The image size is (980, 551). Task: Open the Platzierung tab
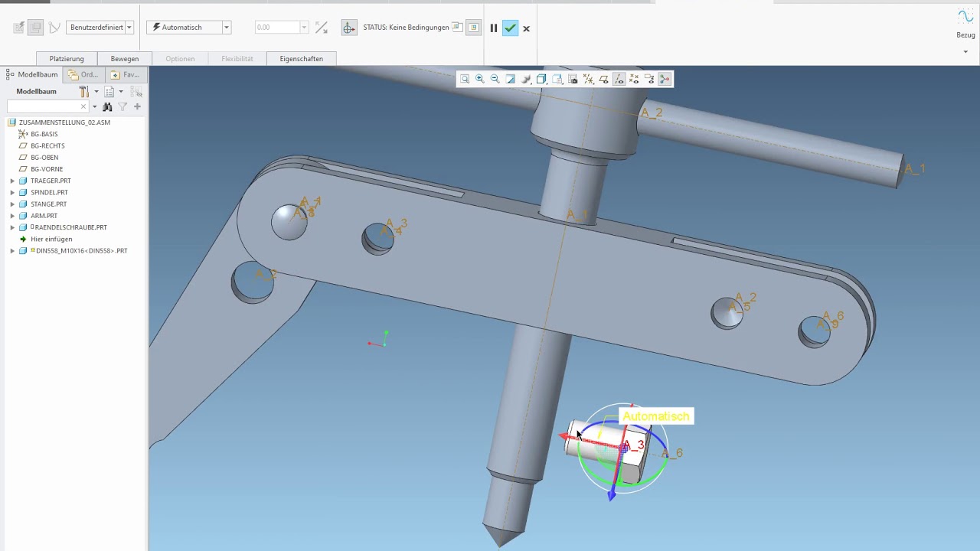pos(67,59)
